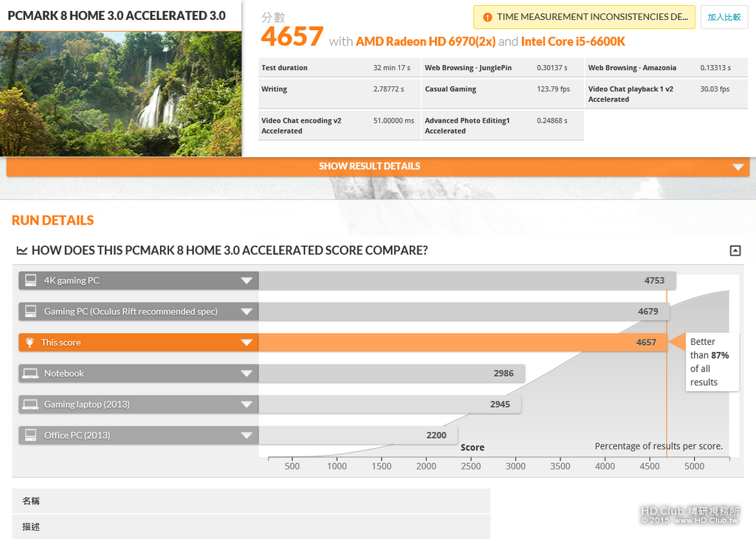
Task: Click Advanced Photo Editing1 Accelerated label
Action: (467, 126)
